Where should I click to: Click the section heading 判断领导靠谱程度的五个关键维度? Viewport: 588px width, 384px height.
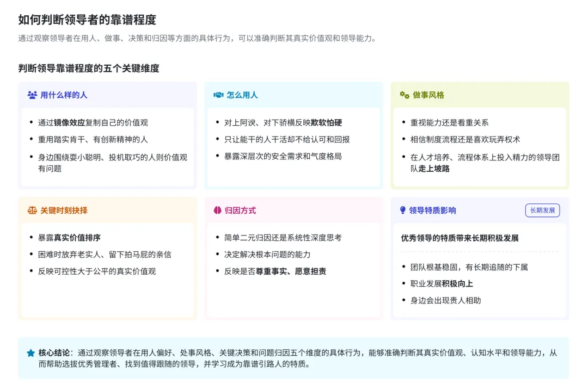(89, 68)
